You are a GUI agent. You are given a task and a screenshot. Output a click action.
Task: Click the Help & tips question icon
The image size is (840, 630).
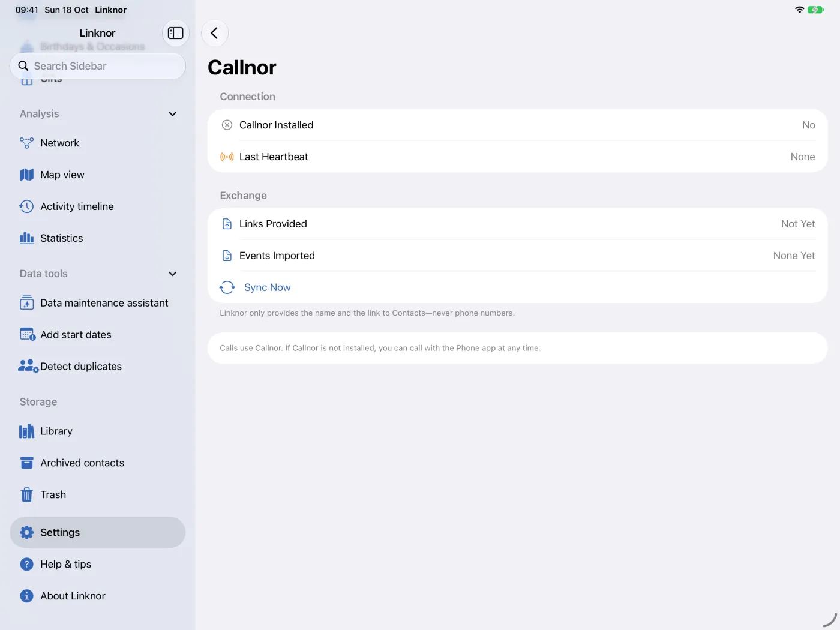tap(26, 564)
